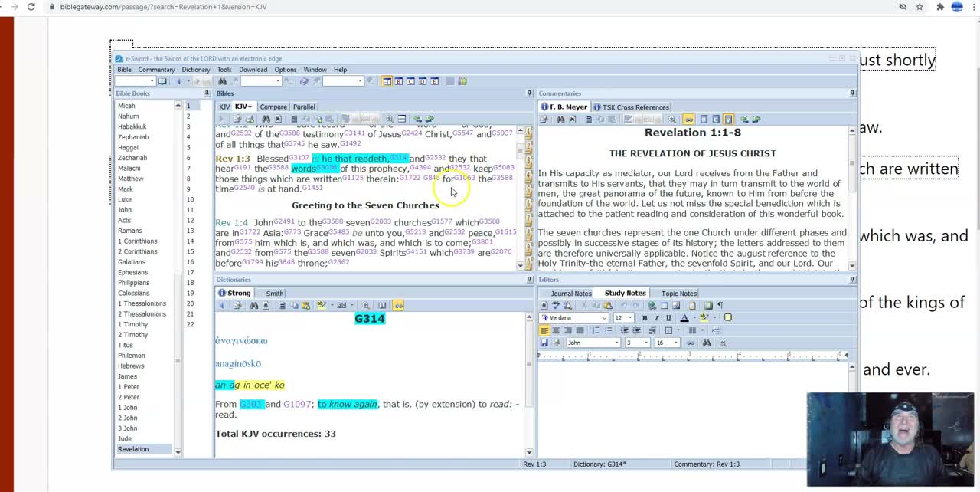Screen dimensions: 980x492
Task: Click the main toolbar binoculars search icon
Action: (222, 81)
